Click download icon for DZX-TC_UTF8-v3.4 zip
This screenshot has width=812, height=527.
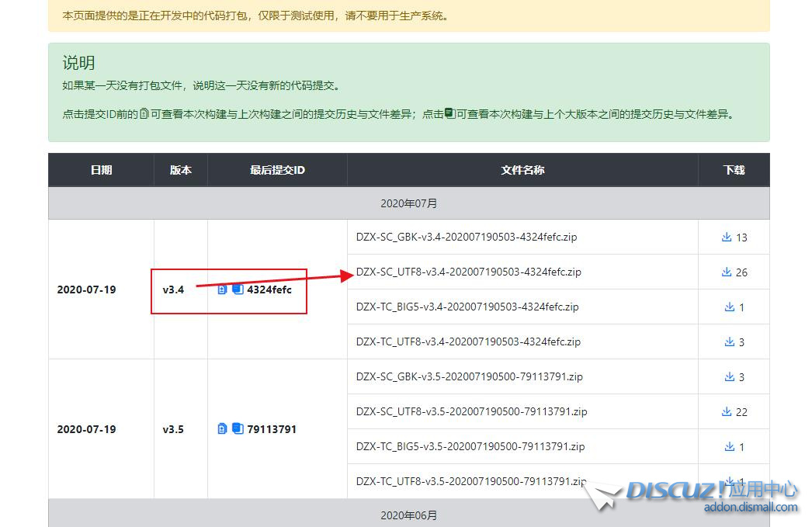click(x=730, y=342)
